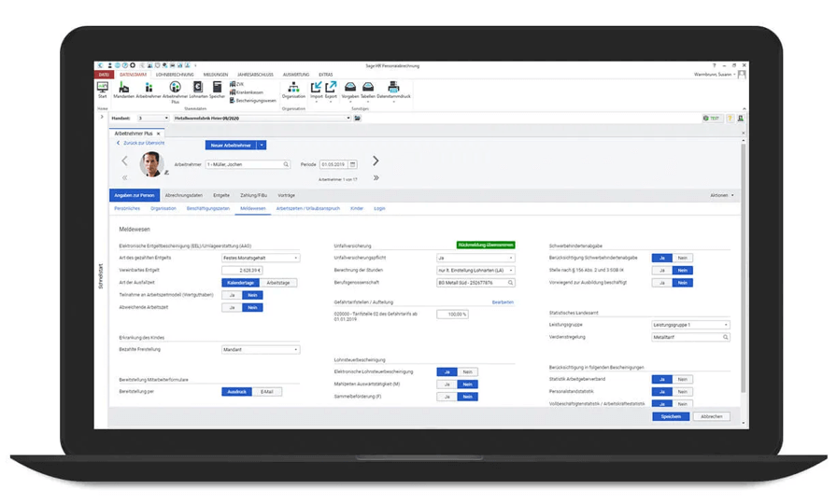837x504 pixels.
Task: Select E-Mail for Bereitstellung per
Action: click(267, 391)
